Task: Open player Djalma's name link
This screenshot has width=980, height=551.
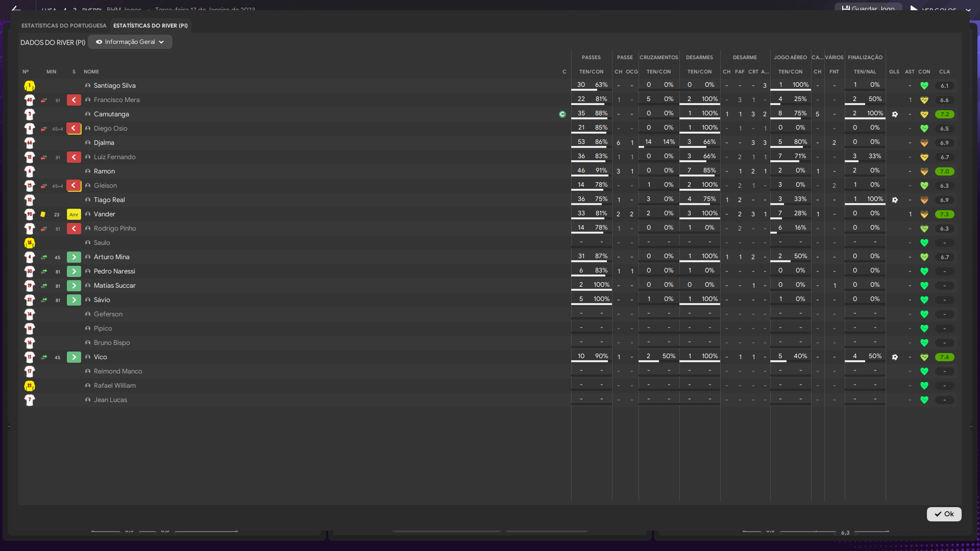Action: [104, 143]
